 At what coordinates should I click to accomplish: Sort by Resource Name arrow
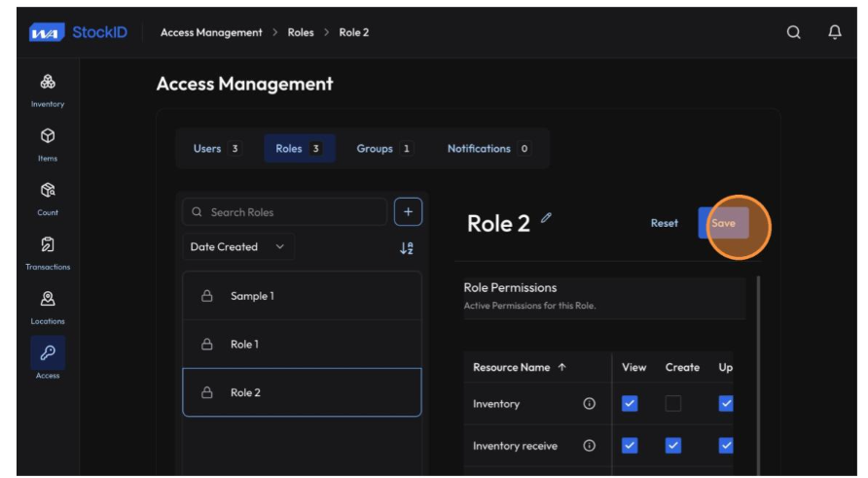561,367
